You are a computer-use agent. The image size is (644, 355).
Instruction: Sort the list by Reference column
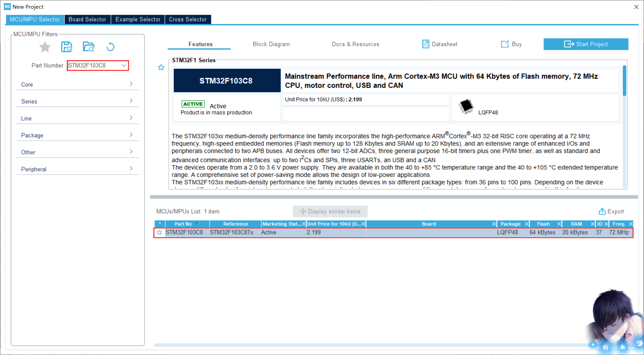pyautogui.click(x=235, y=224)
